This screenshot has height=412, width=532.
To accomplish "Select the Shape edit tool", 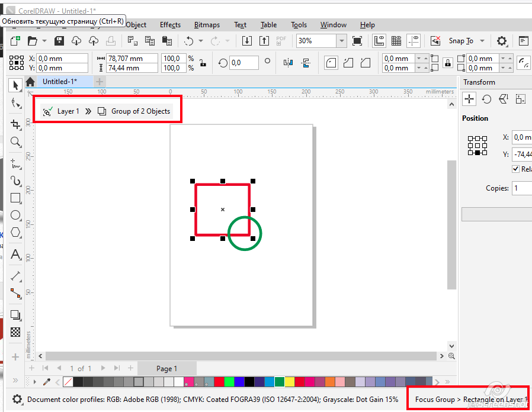I will coord(15,103).
